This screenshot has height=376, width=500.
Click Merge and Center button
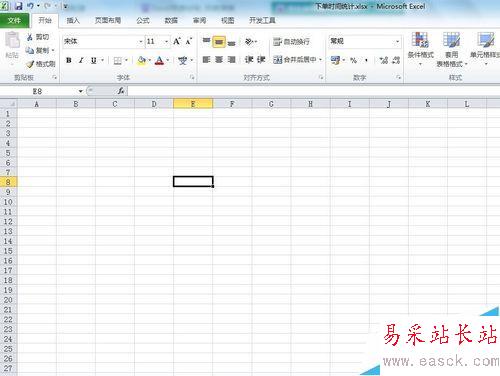294,60
